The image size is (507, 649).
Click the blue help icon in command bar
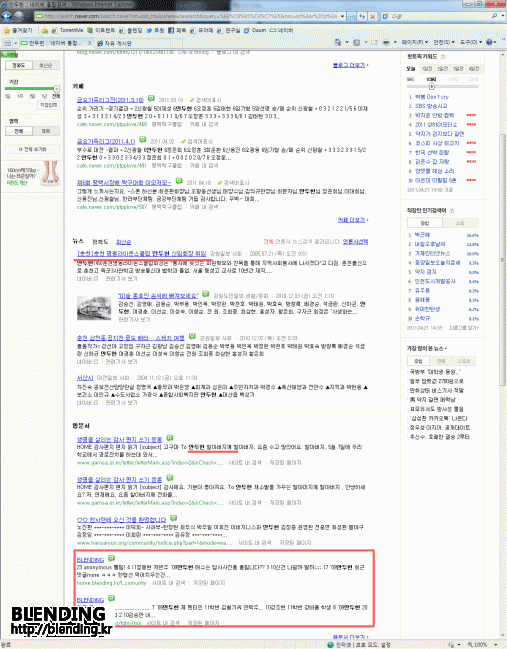(x=489, y=42)
